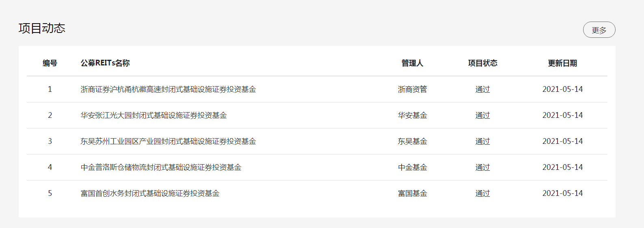Click the 项目状态 column header
The width and height of the screenshot is (644, 228).
482,63
